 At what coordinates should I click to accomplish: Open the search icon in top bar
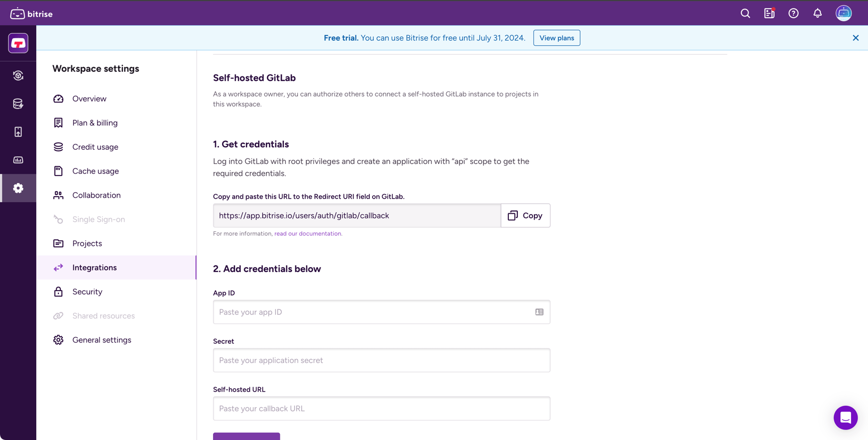pyautogui.click(x=745, y=14)
